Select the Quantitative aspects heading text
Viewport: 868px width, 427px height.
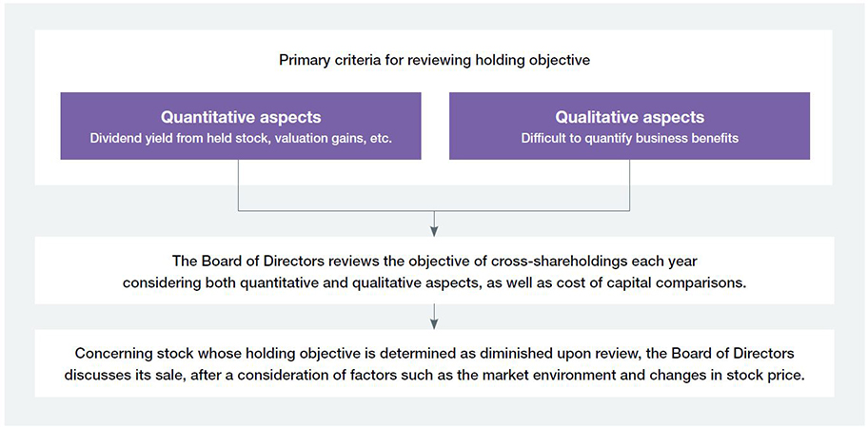(241, 117)
